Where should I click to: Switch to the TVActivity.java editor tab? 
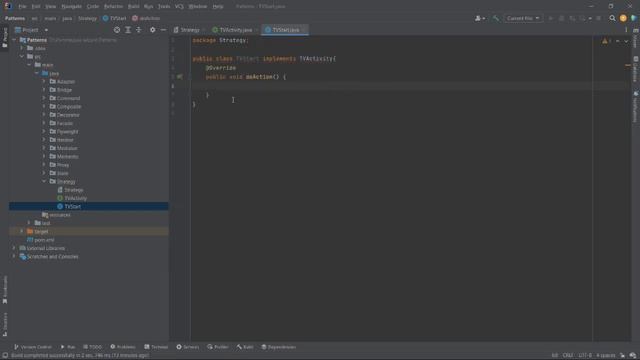tap(235, 30)
